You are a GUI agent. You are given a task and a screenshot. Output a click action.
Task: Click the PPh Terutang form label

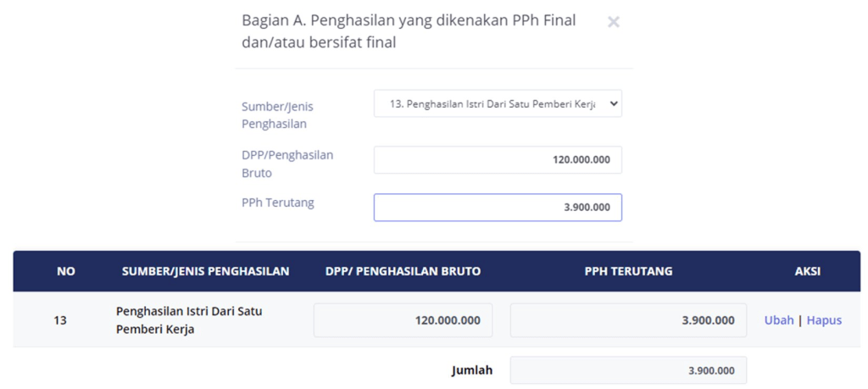pyautogui.click(x=278, y=203)
